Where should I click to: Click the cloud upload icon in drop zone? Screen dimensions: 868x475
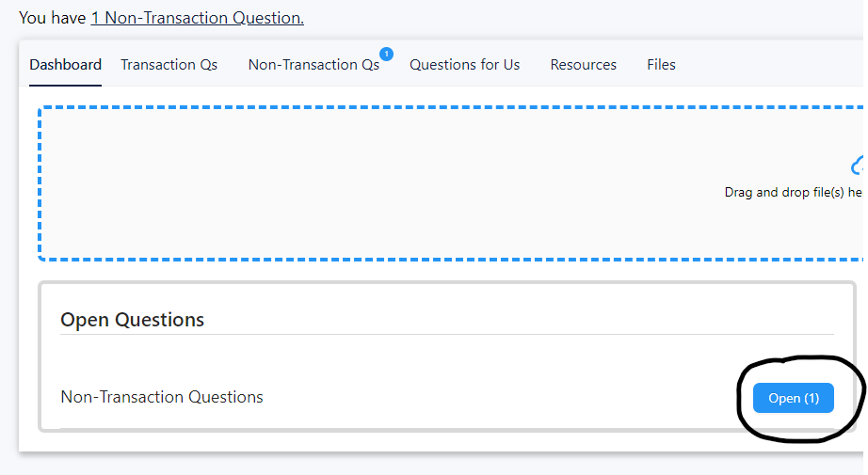coord(859,166)
